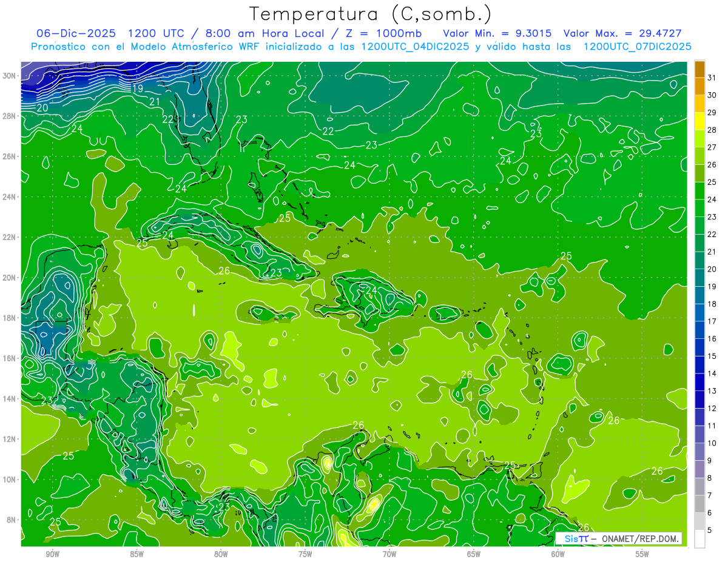Select the teal legend swatch between 19 and 20
Image resolution: width=728 pixels, height=562 pixels.
pyautogui.click(x=699, y=278)
